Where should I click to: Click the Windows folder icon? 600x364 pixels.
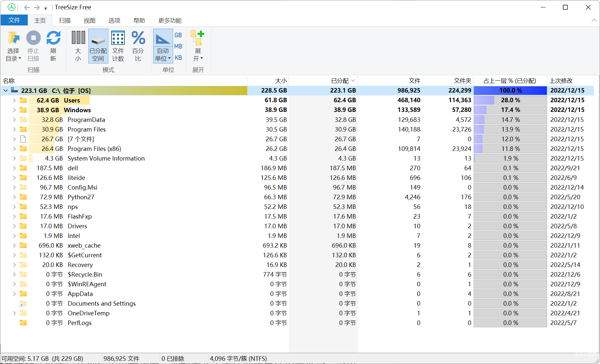(23, 110)
